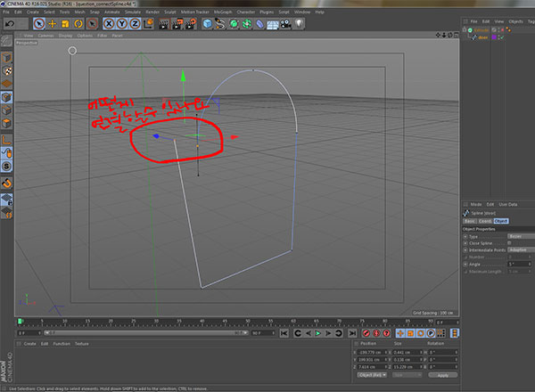Select Polygons mode in left palette

(x=7, y=124)
